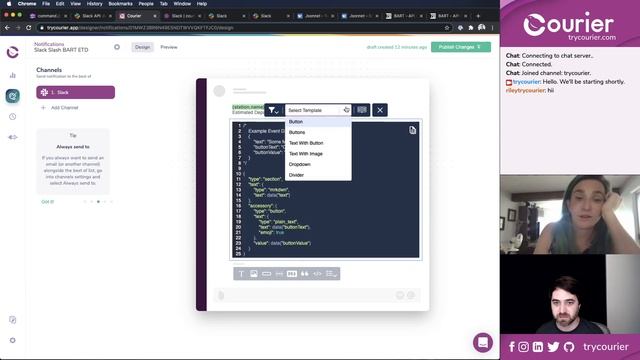The width and height of the screenshot is (640, 360).
Task: Click the Notifications breadcrumb link
Action: pyautogui.click(x=49, y=44)
